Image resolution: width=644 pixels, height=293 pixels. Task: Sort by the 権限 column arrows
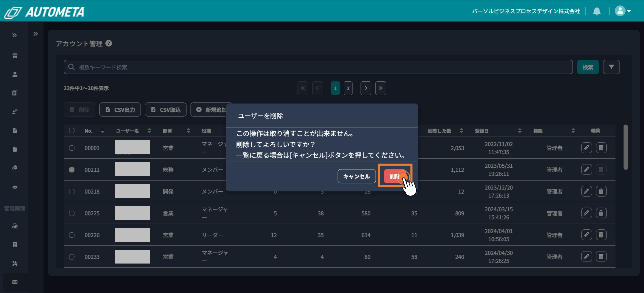(x=573, y=131)
